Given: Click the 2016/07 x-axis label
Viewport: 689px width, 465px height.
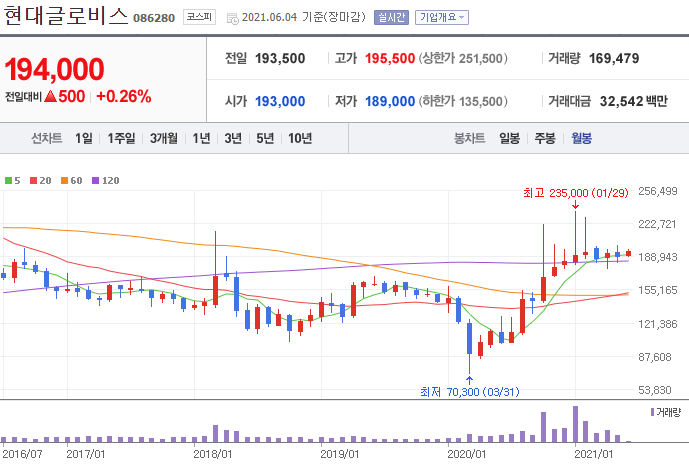Looking at the screenshot, I should pos(22,454).
